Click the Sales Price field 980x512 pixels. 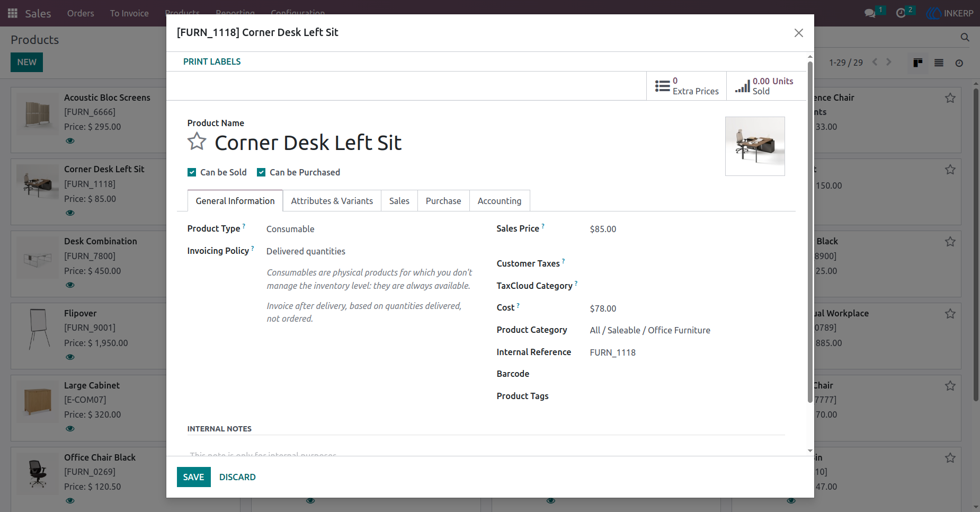[687, 229]
